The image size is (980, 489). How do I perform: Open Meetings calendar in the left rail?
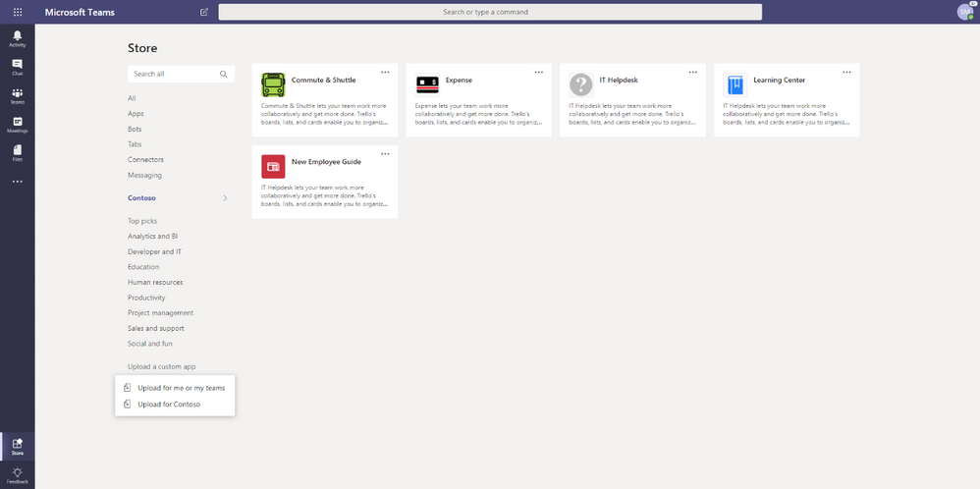point(18,125)
